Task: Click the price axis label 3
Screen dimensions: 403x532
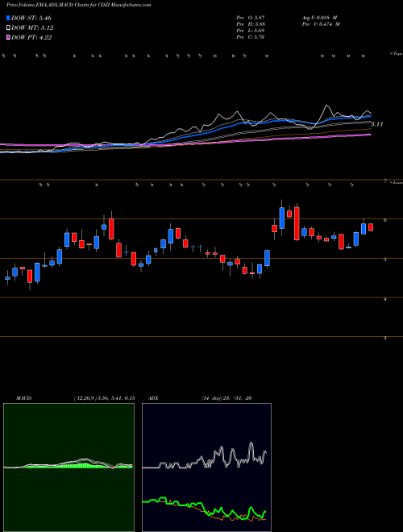Action: tap(385, 339)
